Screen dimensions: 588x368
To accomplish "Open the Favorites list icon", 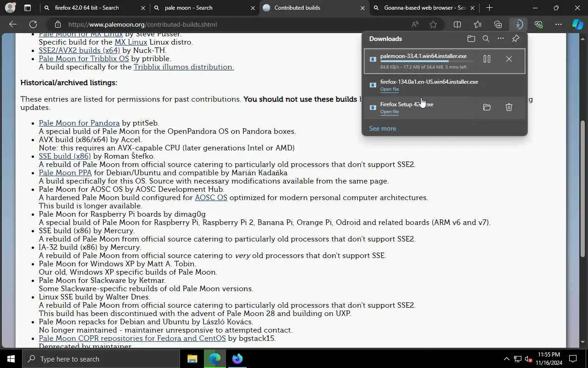I will [x=478, y=24].
